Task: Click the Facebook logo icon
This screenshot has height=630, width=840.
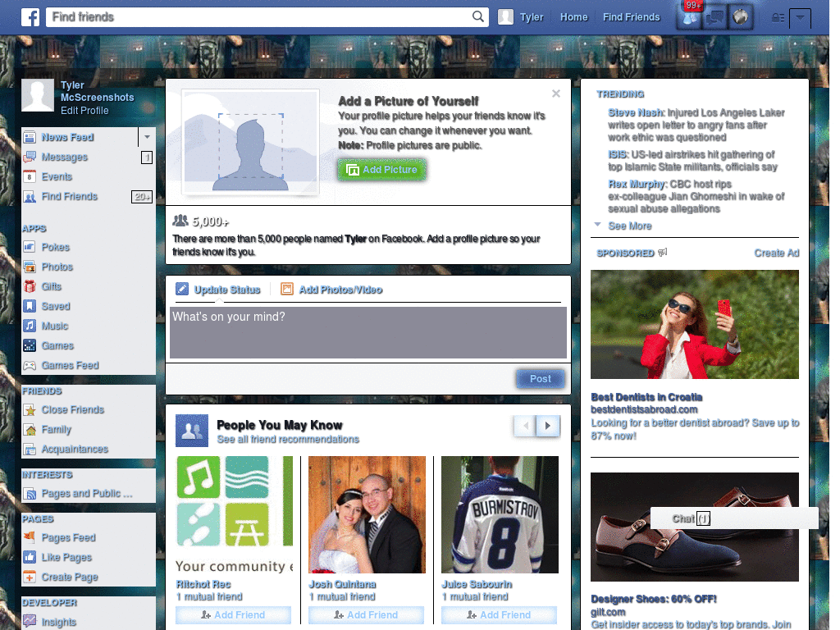Action: 30,17
